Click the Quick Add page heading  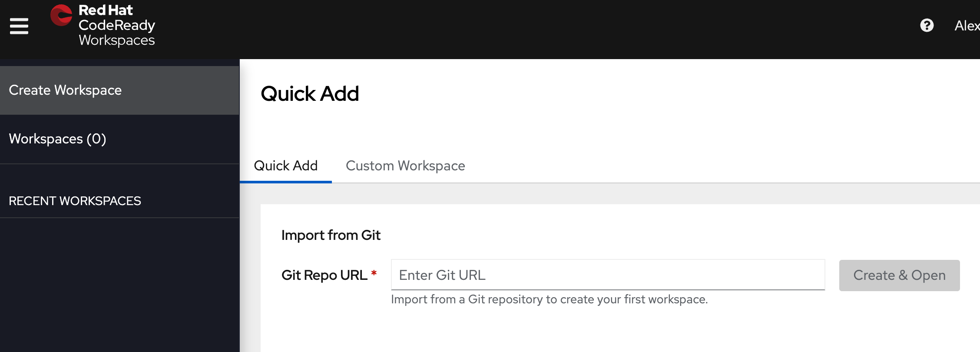coord(310,93)
